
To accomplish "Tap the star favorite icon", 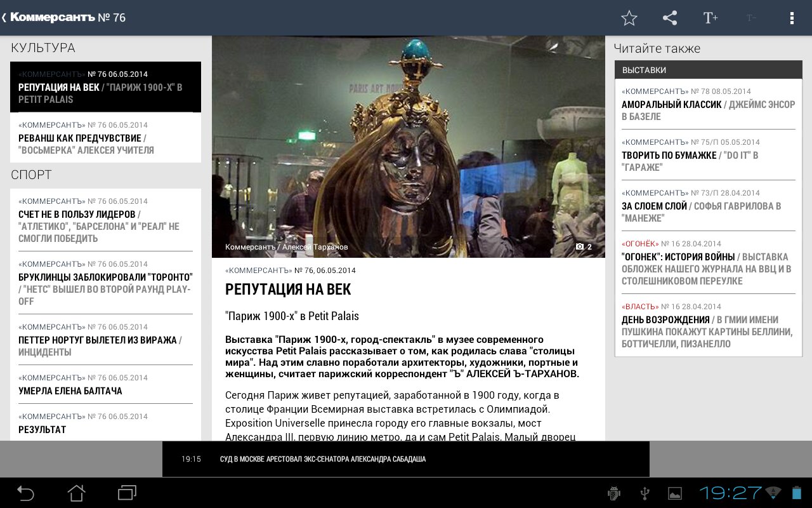I will coord(629,18).
